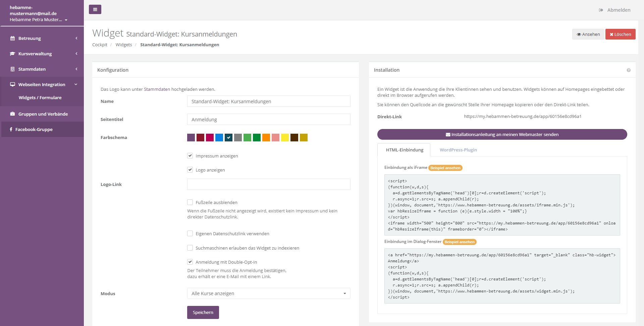Screen dimensions: 644x326
Task: Click the red Löschen button
Action: pos(620,34)
